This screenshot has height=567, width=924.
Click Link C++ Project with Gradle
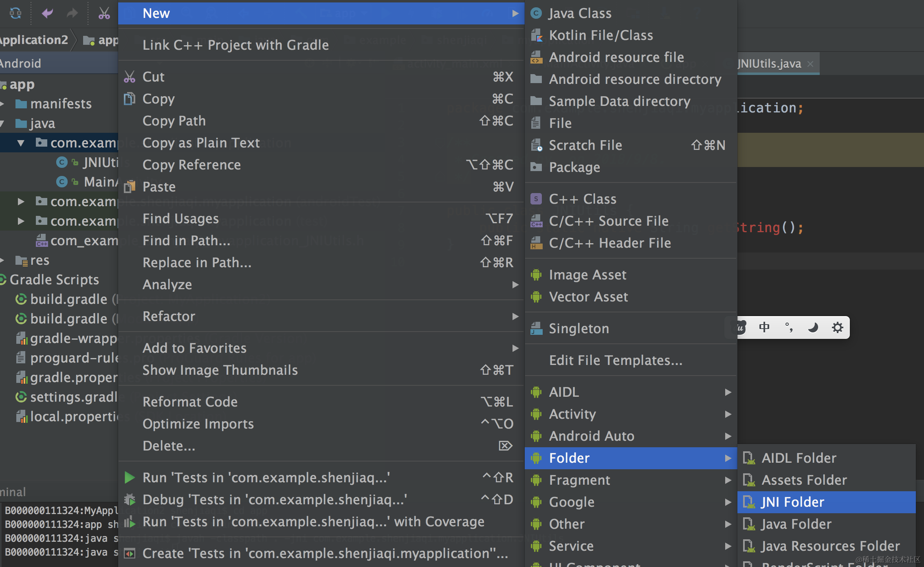tap(235, 45)
